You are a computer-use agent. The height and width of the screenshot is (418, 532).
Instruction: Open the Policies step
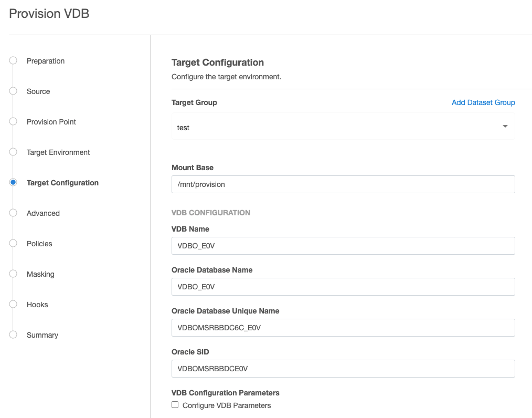click(39, 244)
